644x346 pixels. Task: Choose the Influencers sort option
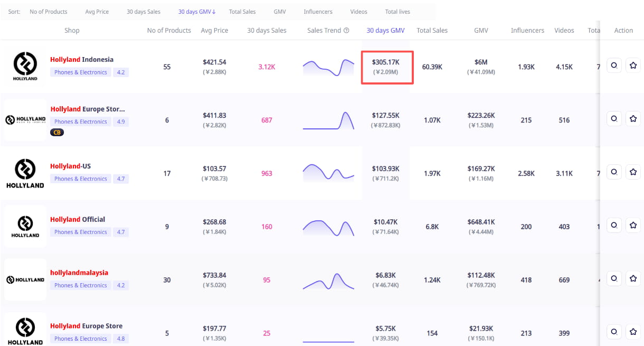(x=318, y=12)
